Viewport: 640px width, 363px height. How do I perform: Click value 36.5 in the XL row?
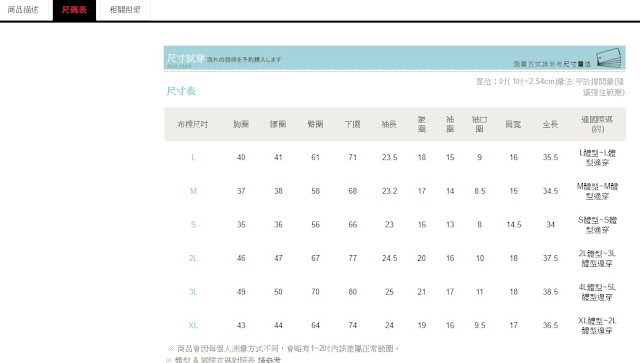[550, 325]
